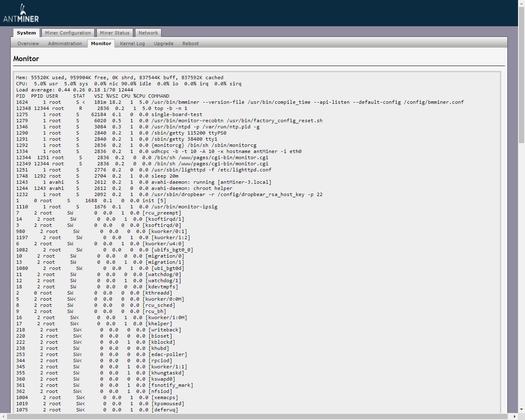Click the 'CPU: 5.0% usr' line

pyautogui.click(x=129, y=84)
